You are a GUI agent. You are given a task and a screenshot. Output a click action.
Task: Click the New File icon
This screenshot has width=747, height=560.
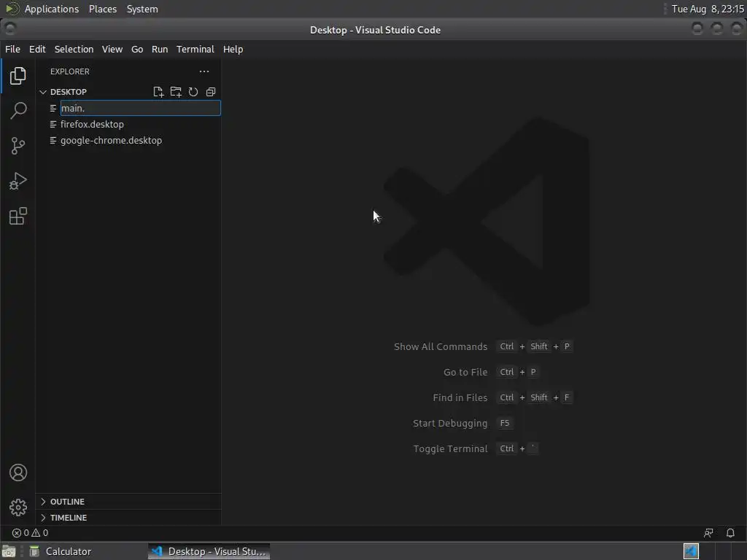(x=158, y=92)
